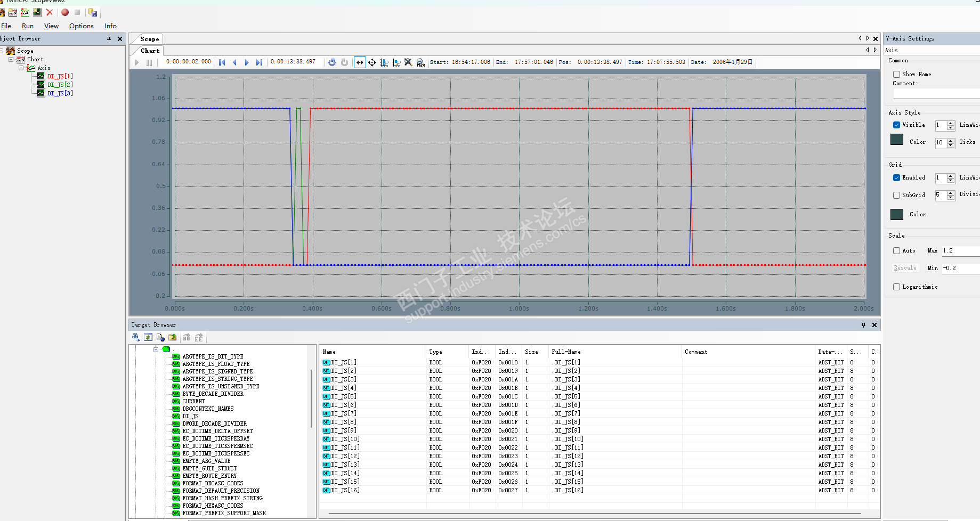Click the new channel toolbar icon
The height and width of the screenshot is (521, 980).
37,12
